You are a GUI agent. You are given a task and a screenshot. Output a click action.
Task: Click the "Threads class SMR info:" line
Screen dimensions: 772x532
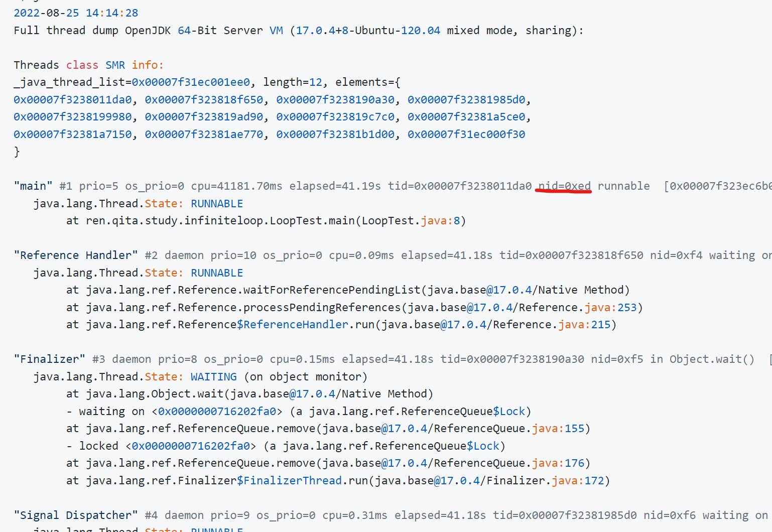pyautogui.click(x=88, y=65)
